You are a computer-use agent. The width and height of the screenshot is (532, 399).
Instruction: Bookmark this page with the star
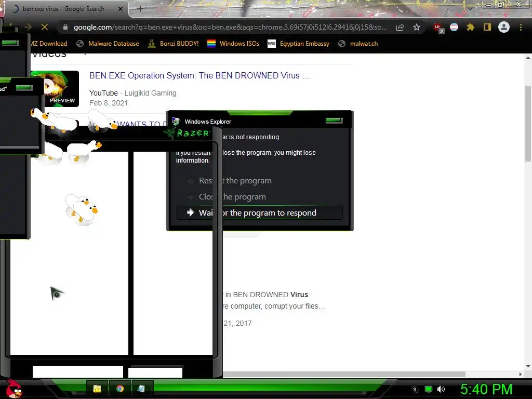click(417, 27)
